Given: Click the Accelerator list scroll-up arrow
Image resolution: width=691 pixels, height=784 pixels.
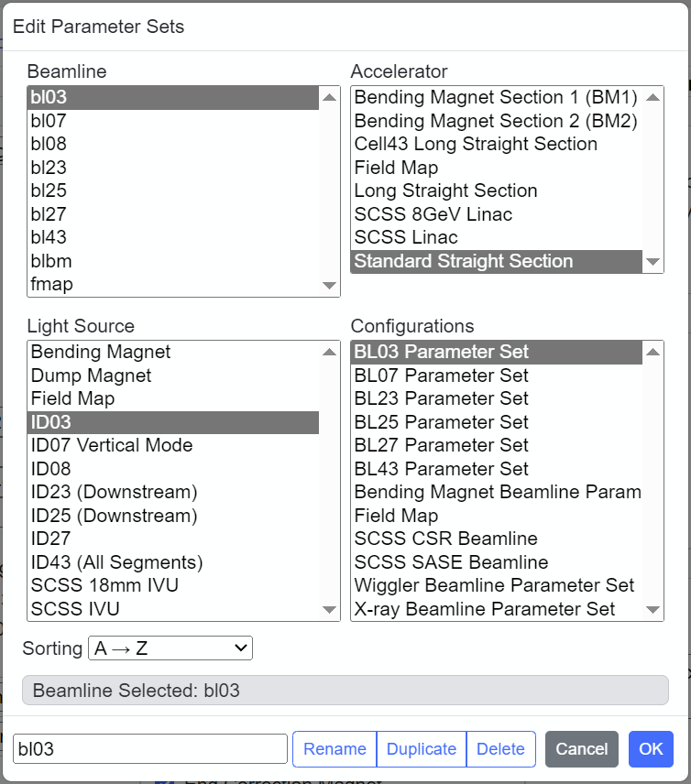Looking at the screenshot, I should tap(653, 97).
